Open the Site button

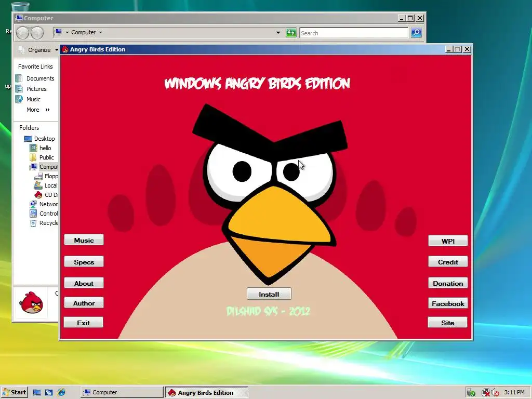point(447,322)
